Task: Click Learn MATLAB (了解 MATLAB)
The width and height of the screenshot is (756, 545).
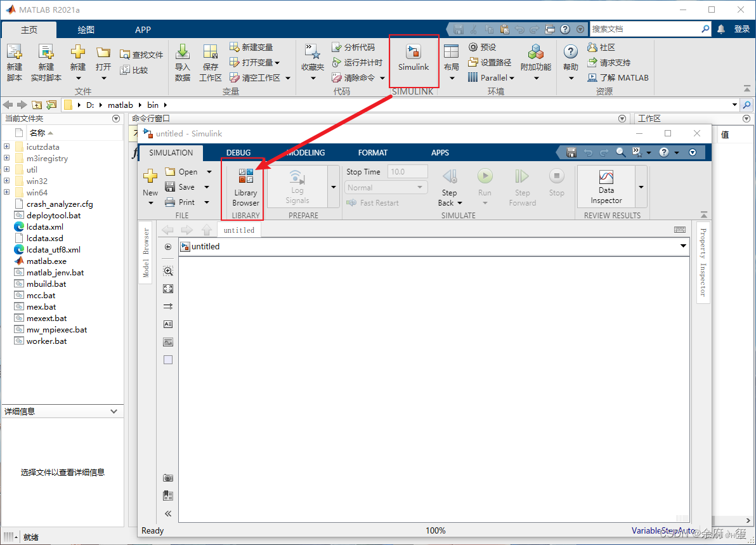Action: 618,77
